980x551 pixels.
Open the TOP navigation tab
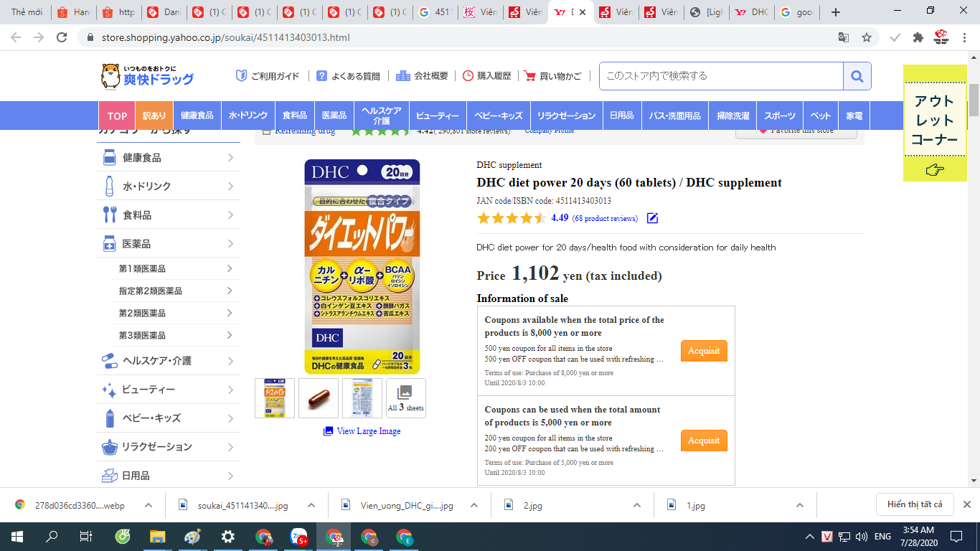(x=117, y=116)
